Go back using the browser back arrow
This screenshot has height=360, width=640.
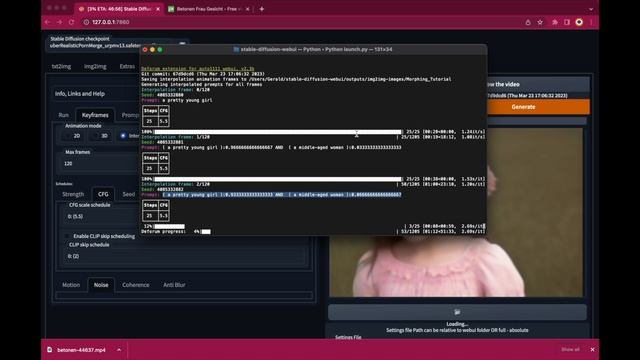[x=48, y=22]
